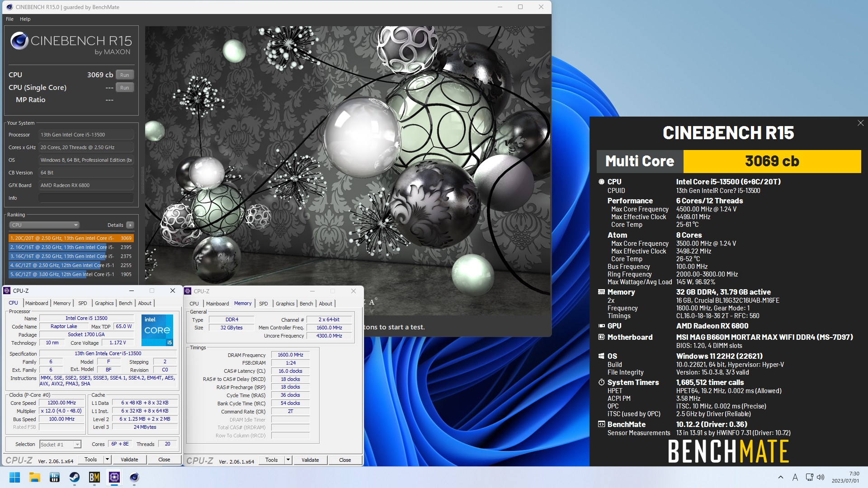
Task: Open CPU-Z taskbar icon
Action: pos(114,477)
